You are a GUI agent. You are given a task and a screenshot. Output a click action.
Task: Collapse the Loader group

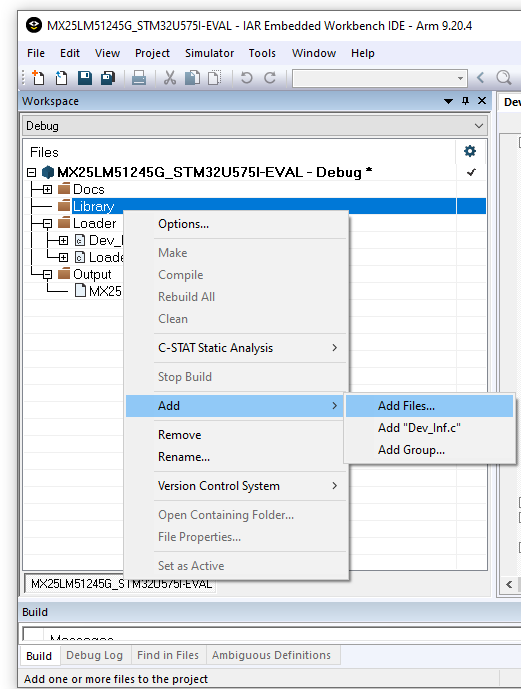[47, 223]
